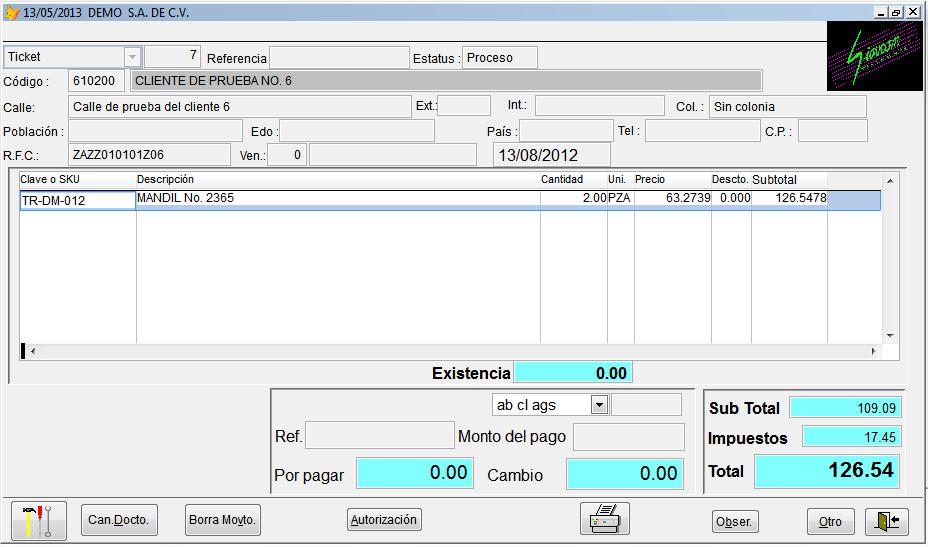
Task: Open the Ticket document type dropdown
Action: click(133, 57)
